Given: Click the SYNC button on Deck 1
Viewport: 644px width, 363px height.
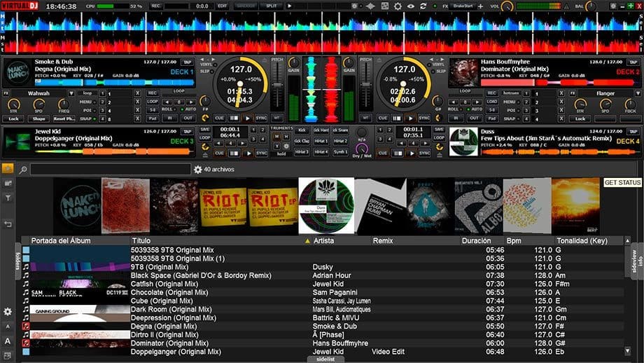Looking at the screenshot, I should (x=261, y=118).
